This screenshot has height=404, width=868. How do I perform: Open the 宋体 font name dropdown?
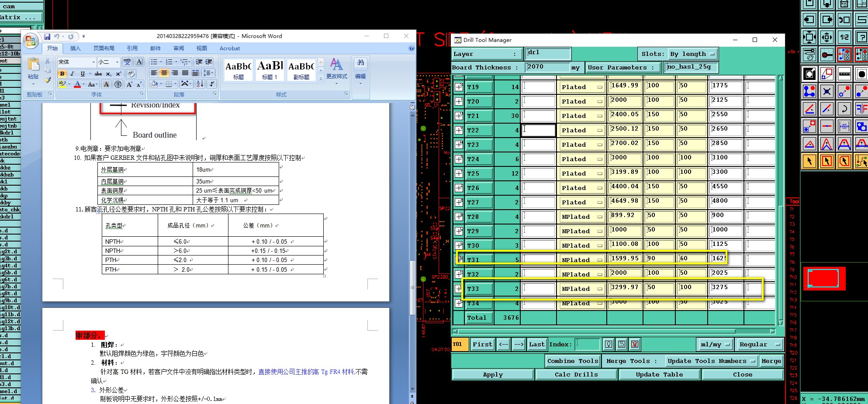pos(93,62)
